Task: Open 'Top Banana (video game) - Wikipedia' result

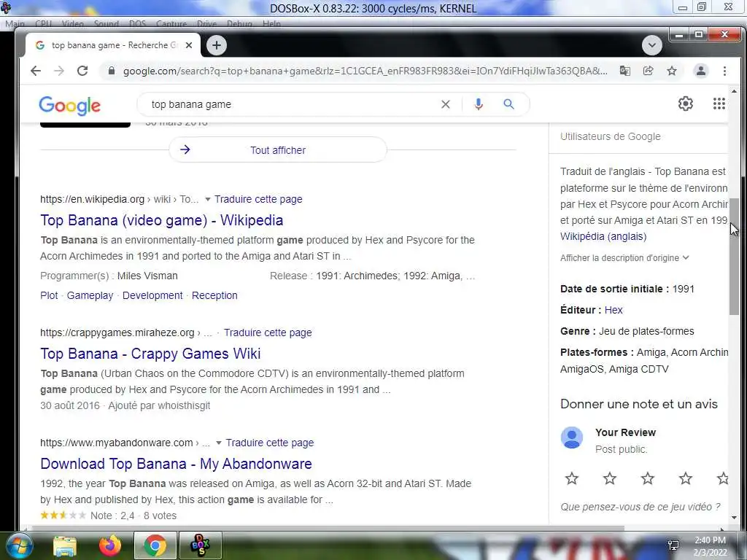Action: (x=161, y=220)
